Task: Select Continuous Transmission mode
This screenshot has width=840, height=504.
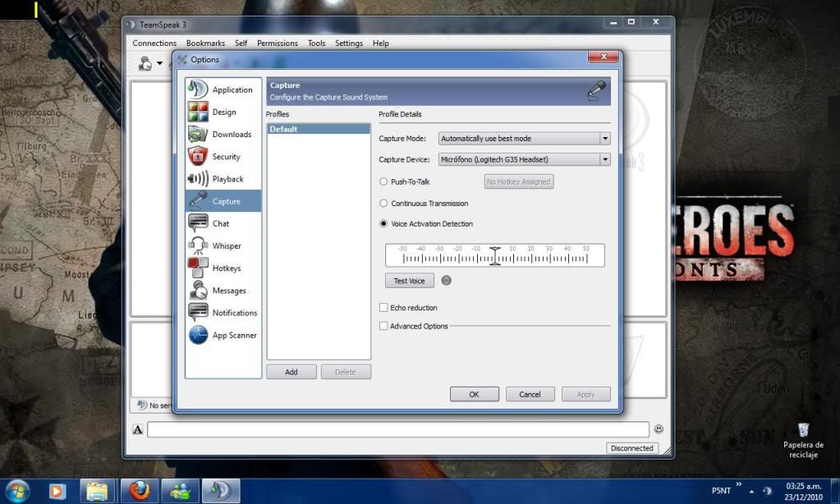Action: (x=383, y=203)
